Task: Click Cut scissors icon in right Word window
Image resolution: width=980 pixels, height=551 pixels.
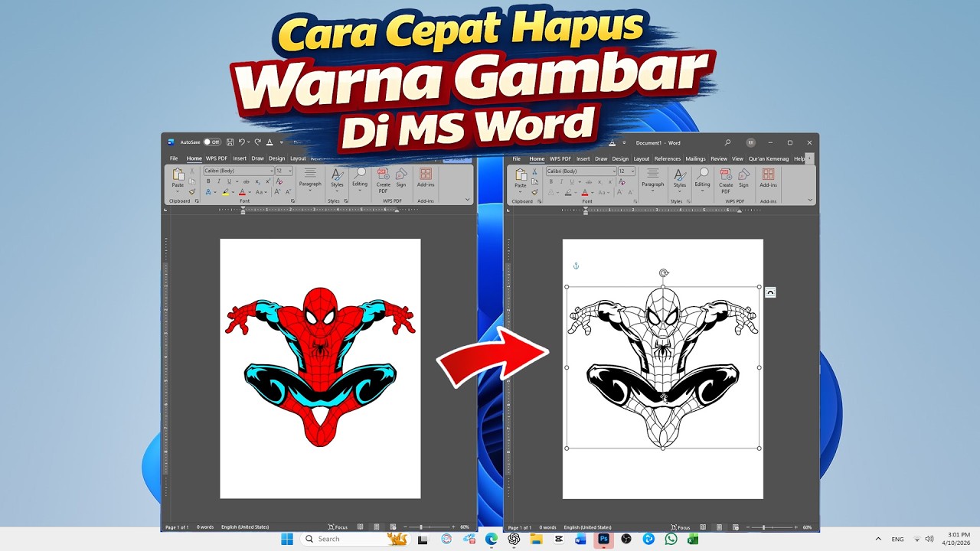Action: 534,171
